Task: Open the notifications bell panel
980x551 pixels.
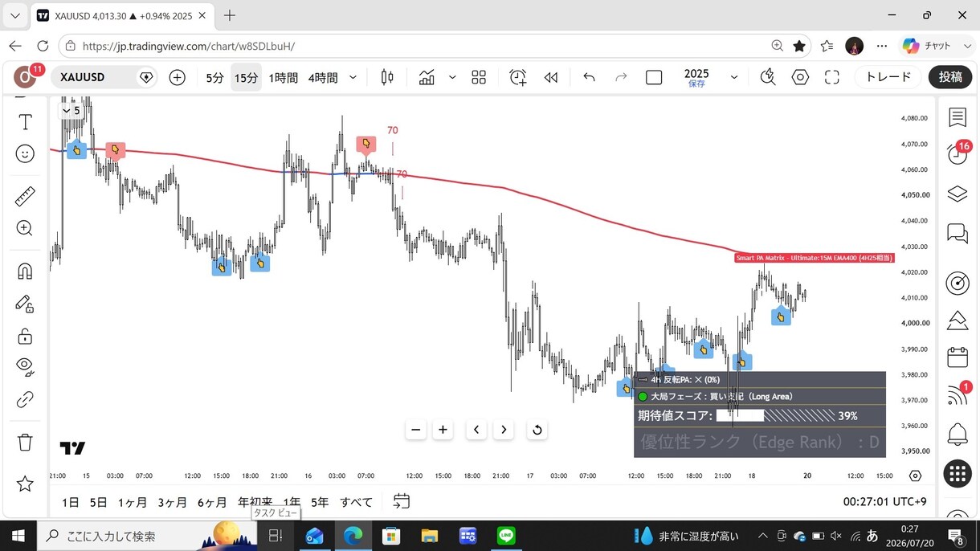Action: 958,435
